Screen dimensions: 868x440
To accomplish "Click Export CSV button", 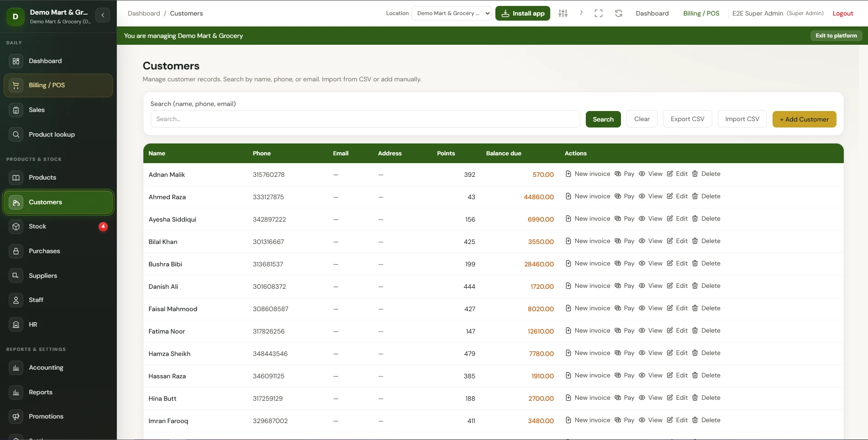I will [x=687, y=119].
